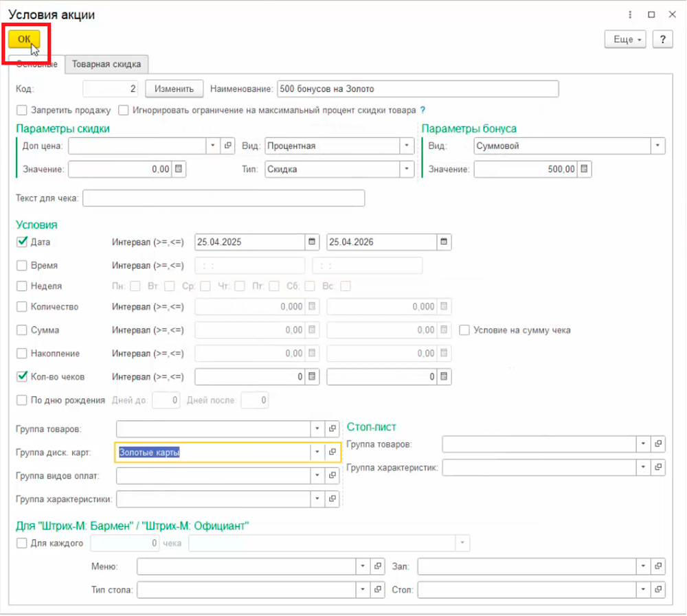Open selection form for Меню field
687x616 pixels.
click(x=377, y=567)
